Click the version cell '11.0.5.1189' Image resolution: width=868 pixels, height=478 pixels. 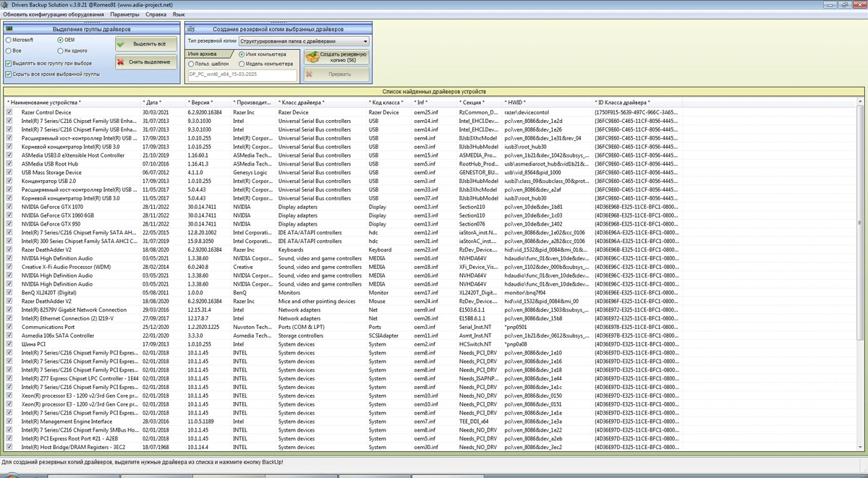(201, 422)
